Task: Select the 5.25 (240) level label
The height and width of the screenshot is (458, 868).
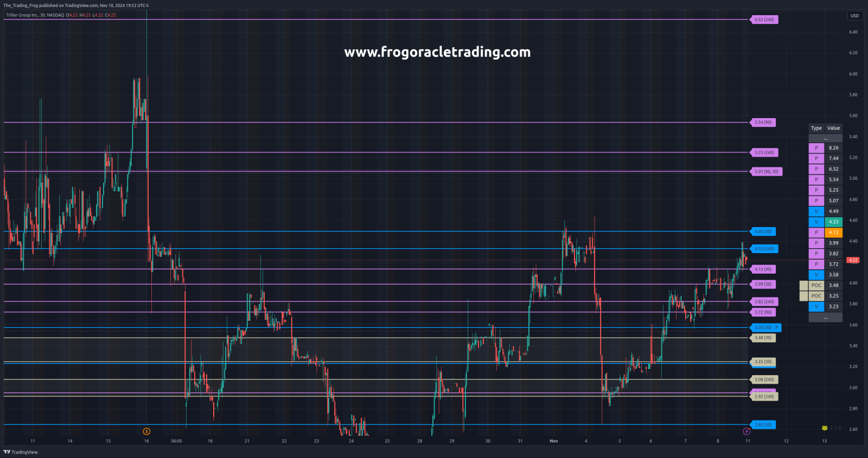Action: coord(764,152)
